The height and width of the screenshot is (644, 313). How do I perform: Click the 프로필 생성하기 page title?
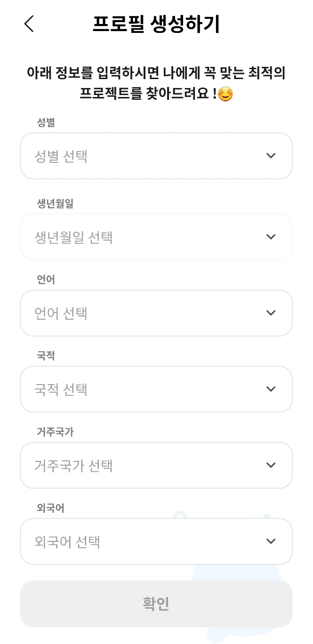tap(156, 24)
